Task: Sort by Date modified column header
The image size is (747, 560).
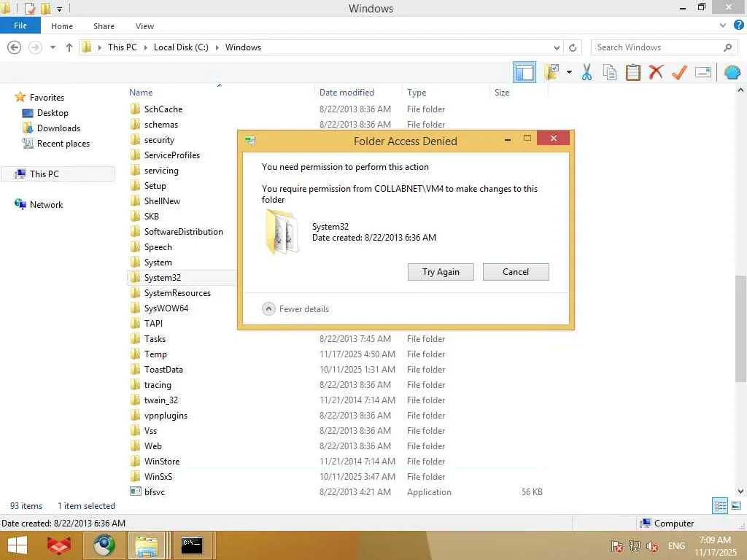Action: click(347, 93)
